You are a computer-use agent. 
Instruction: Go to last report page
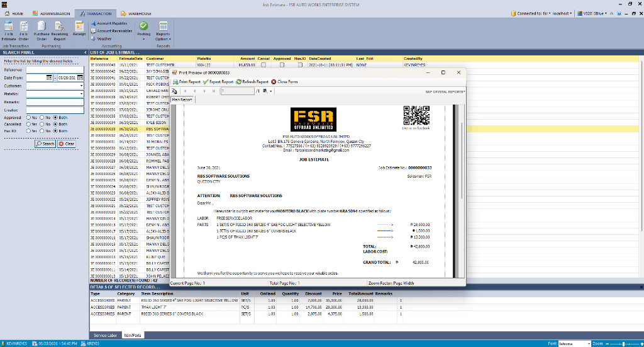(214, 91)
